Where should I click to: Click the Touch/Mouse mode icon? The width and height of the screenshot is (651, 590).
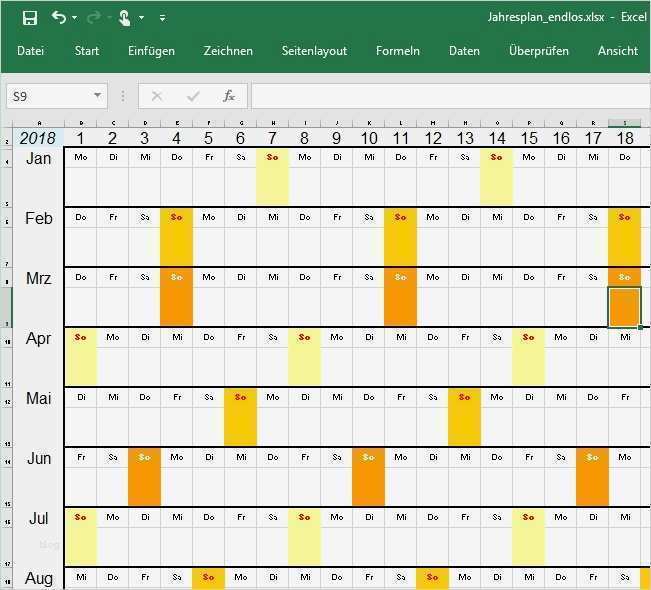[125, 18]
